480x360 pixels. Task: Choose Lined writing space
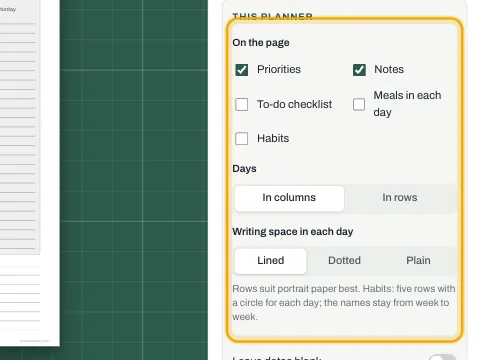pos(270,261)
